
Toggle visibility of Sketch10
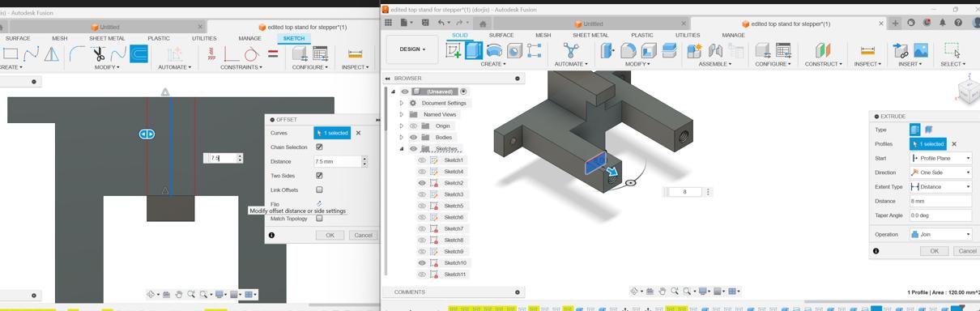pos(422,263)
